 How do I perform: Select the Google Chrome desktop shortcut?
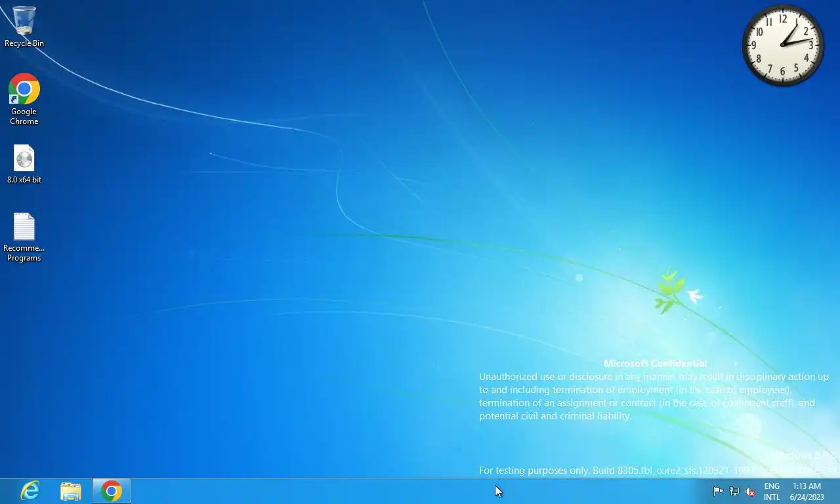coord(24,99)
